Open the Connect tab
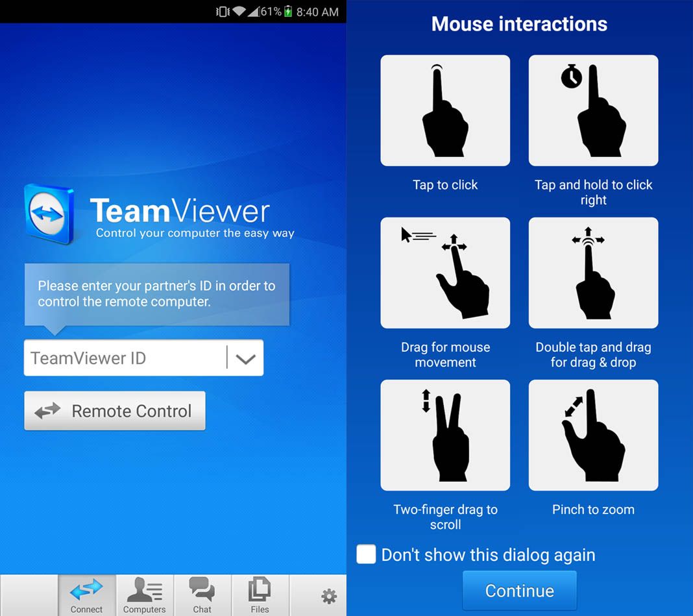This screenshot has height=616, width=693. pos(87,595)
